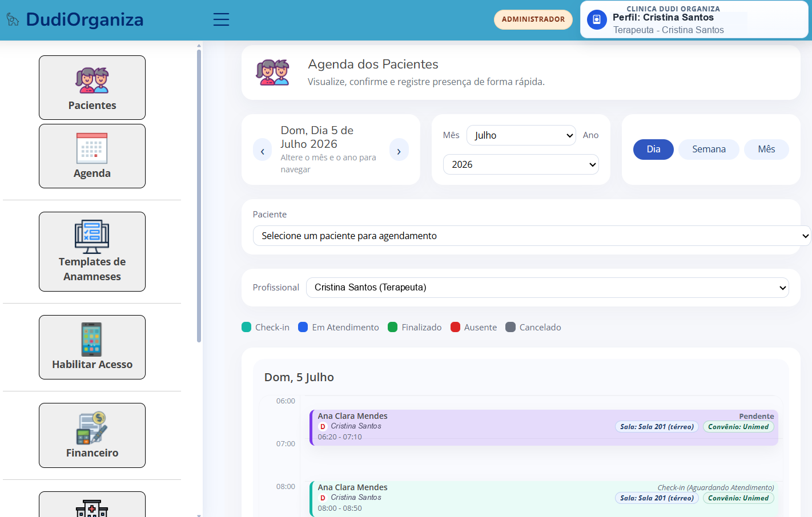Switch to Semana view
The image size is (812, 517).
click(x=709, y=150)
